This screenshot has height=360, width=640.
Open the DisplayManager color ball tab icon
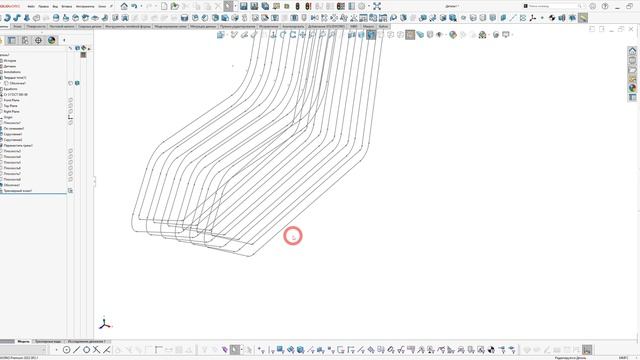(x=51, y=40)
